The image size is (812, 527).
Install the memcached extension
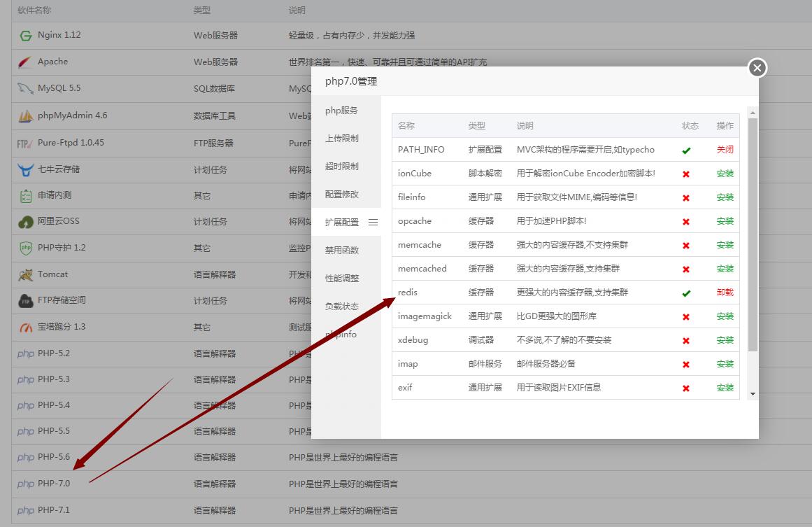[725, 269]
